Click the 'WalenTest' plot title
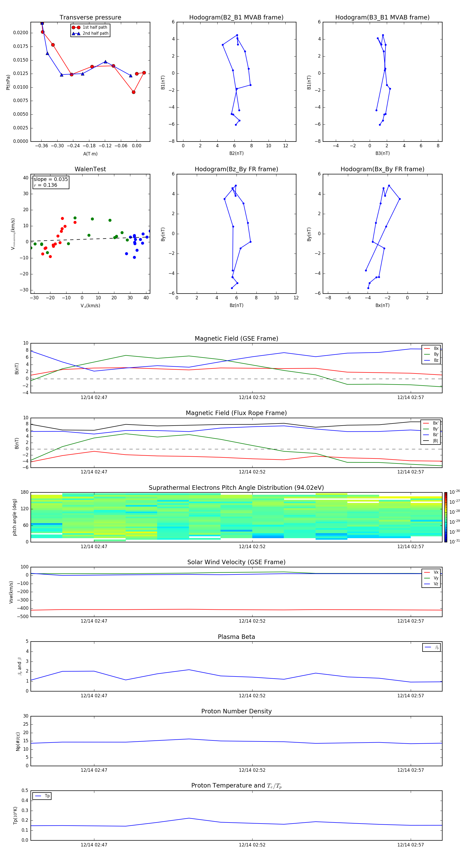Viewport: 473px width, 868px height. (90, 169)
